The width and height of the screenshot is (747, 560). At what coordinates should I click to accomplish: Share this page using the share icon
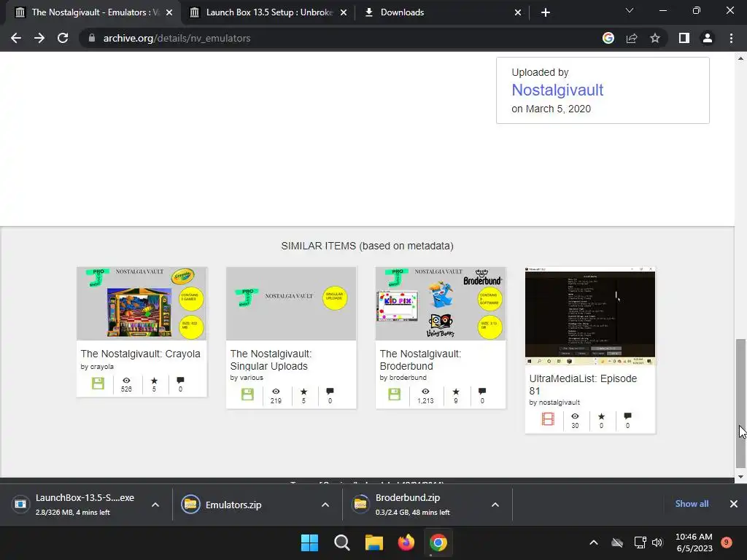coord(632,38)
